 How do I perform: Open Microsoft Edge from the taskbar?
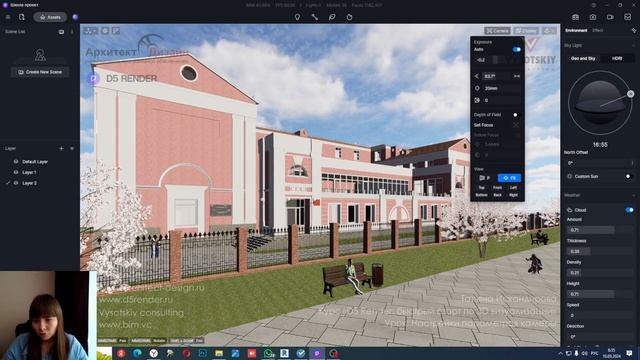(137, 353)
